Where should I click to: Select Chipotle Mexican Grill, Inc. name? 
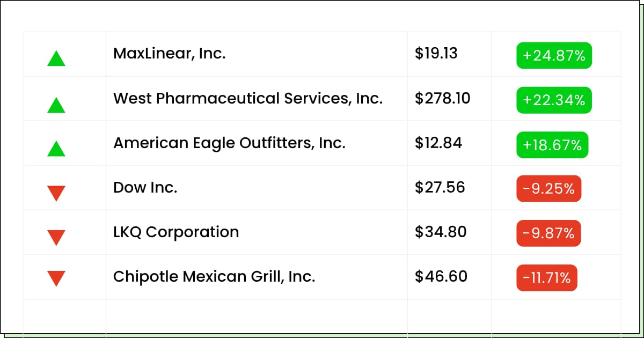click(214, 277)
